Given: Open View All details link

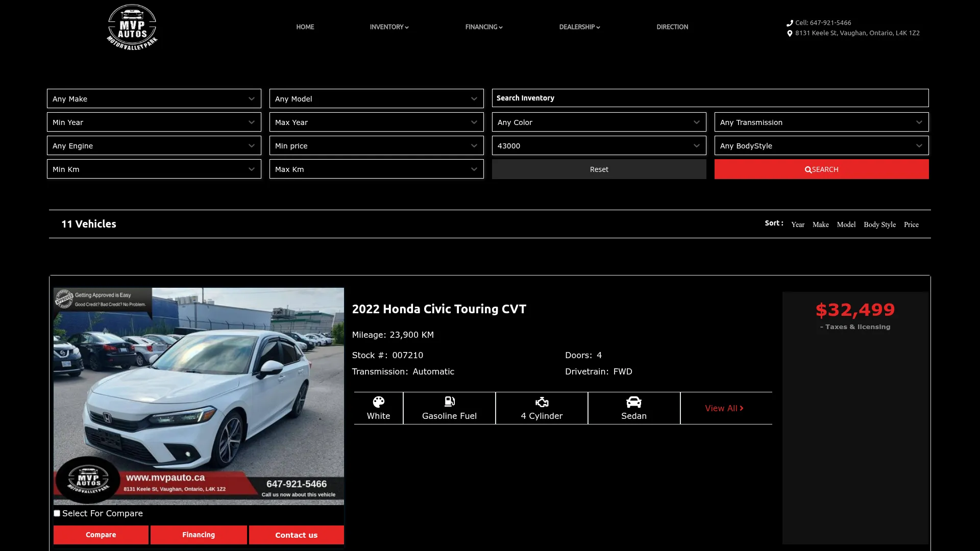Looking at the screenshot, I should [724, 408].
